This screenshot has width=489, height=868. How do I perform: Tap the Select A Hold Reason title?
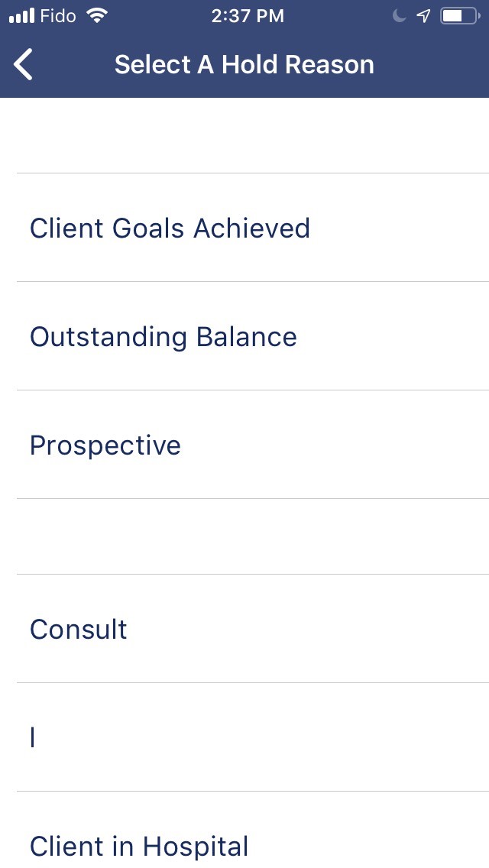click(x=244, y=64)
